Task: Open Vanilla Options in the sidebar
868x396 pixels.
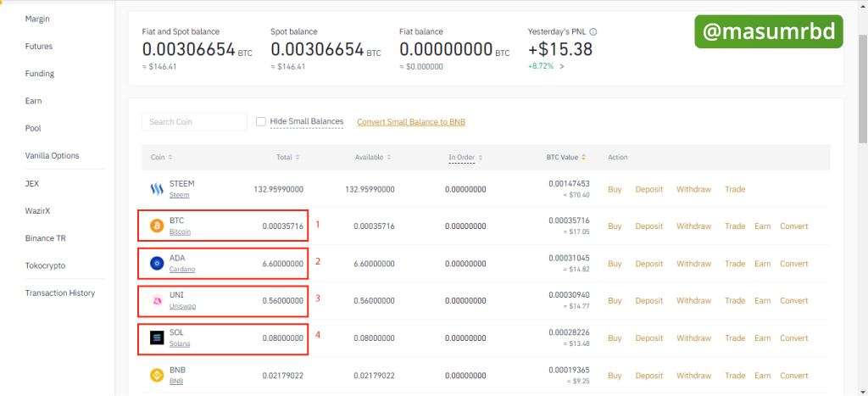Action: 52,156
